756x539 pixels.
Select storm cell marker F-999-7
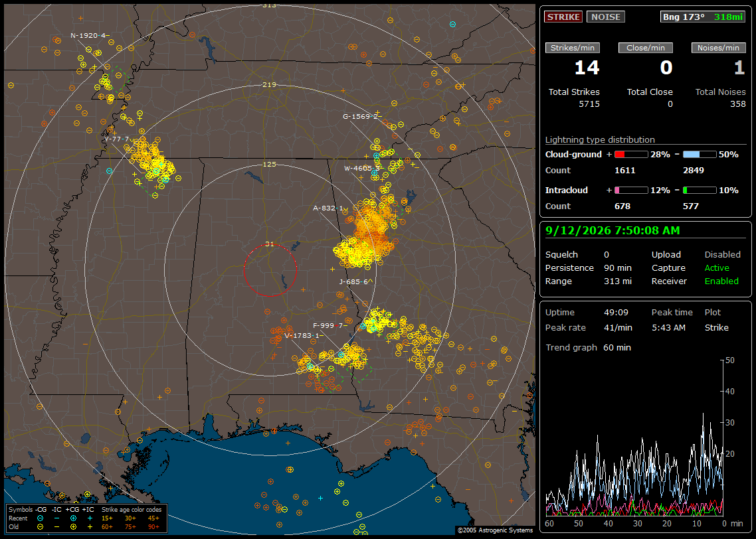coord(328,326)
